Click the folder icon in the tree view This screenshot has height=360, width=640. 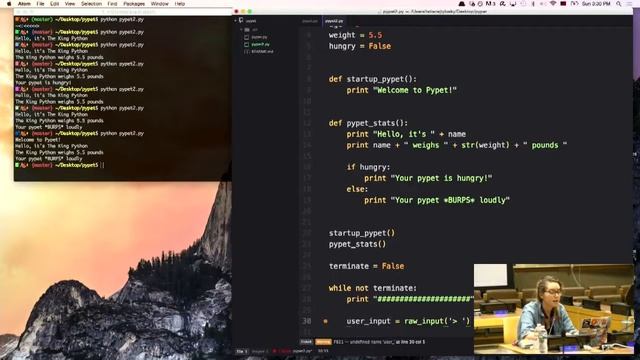247,29
